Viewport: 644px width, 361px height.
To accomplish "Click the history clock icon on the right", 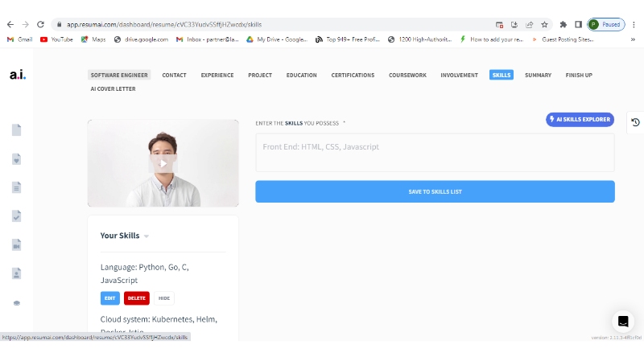I will tap(635, 122).
